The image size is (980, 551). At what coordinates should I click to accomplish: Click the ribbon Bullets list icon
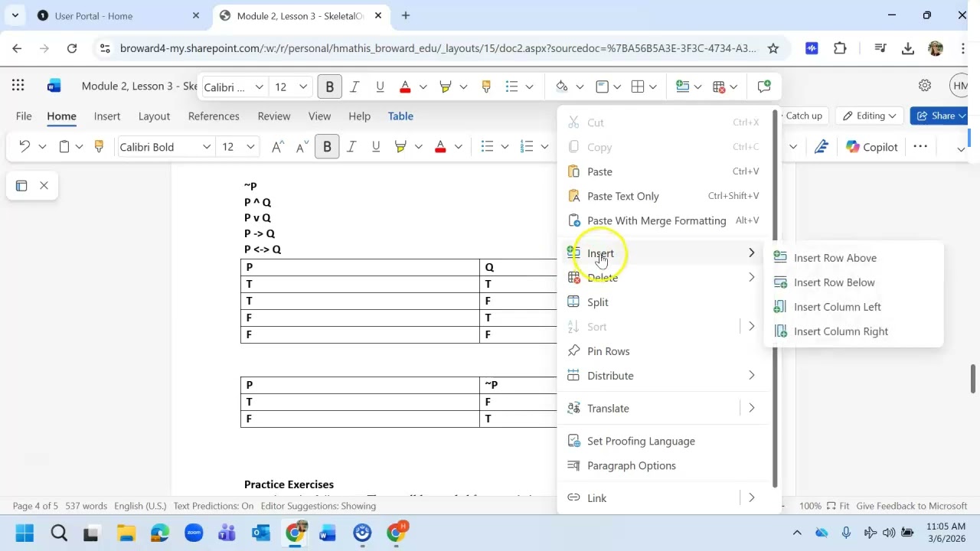point(487,147)
